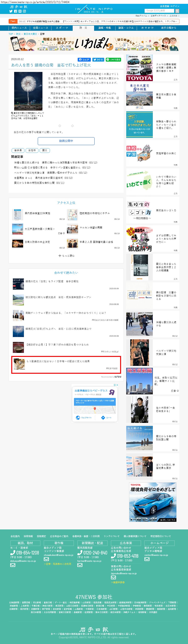188x644 pixels.
Task: Click the 岩手日報 logo at top left
Action: 19,7
